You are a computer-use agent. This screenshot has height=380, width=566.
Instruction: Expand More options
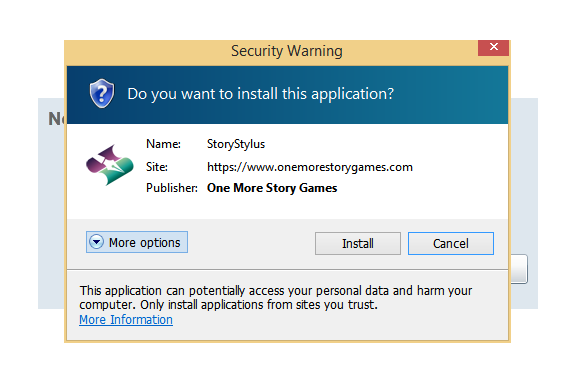[137, 242]
